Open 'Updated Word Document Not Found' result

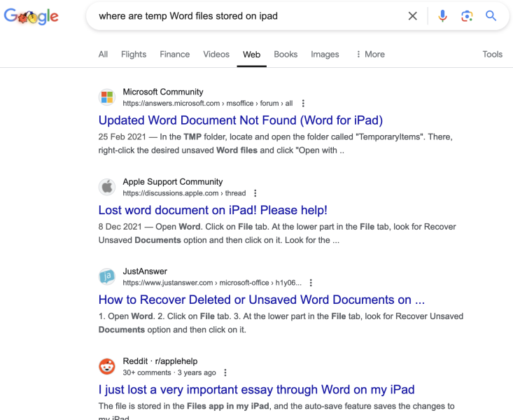pos(241,120)
